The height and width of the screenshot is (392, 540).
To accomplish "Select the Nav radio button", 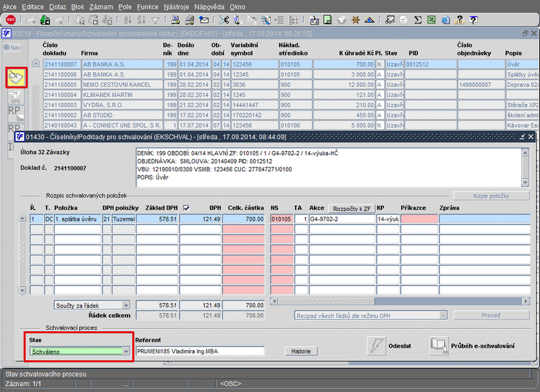I will pos(7,47).
